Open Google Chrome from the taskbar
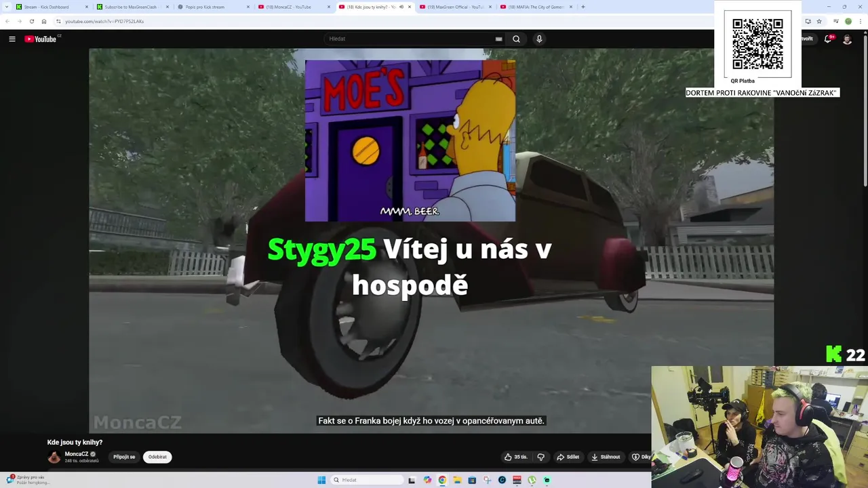 tap(442, 480)
